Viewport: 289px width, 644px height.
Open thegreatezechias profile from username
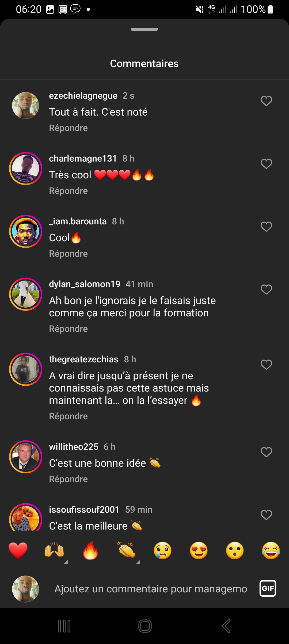coord(83,359)
